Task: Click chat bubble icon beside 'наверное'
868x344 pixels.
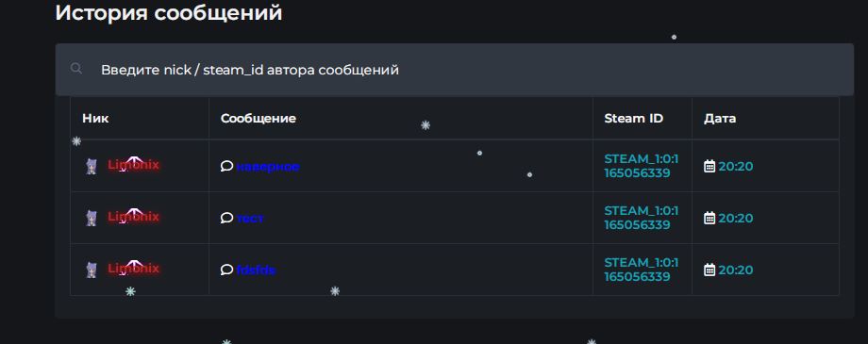Action: pyautogui.click(x=226, y=166)
